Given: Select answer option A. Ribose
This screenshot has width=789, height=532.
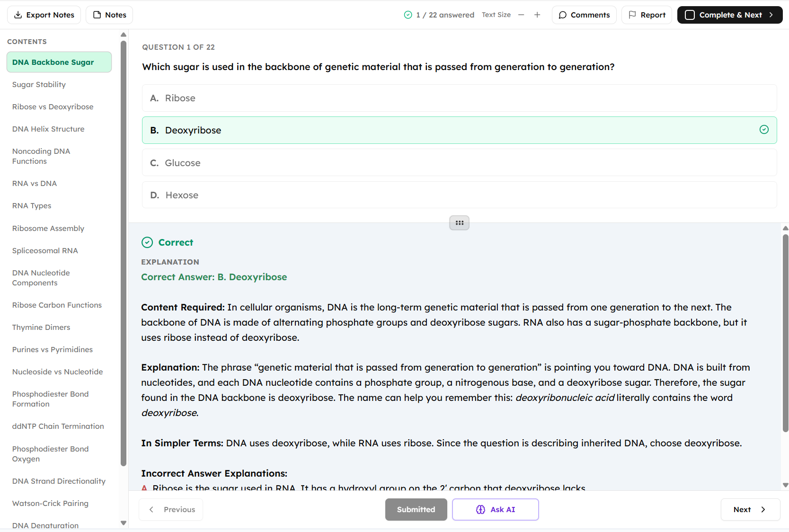Looking at the screenshot, I should (x=459, y=98).
